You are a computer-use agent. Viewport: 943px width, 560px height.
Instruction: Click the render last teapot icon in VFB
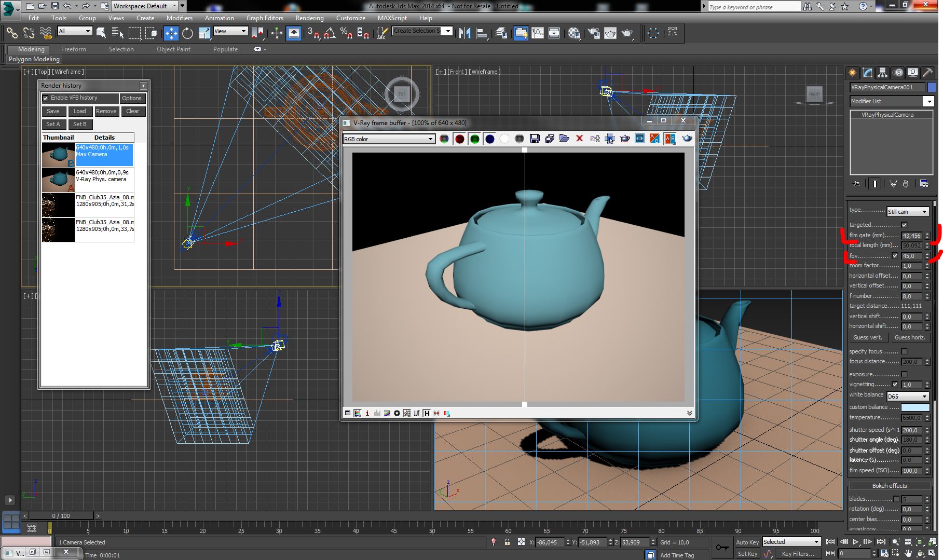coord(687,139)
